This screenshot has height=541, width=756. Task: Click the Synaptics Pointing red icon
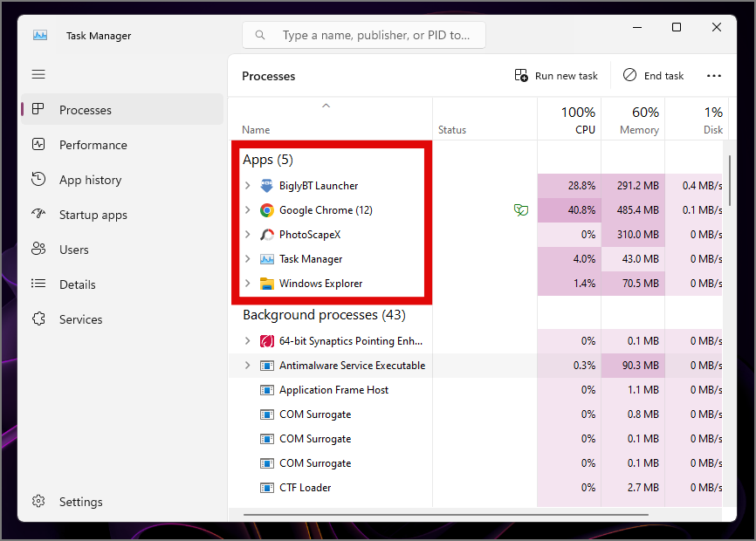pyautogui.click(x=266, y=341)
